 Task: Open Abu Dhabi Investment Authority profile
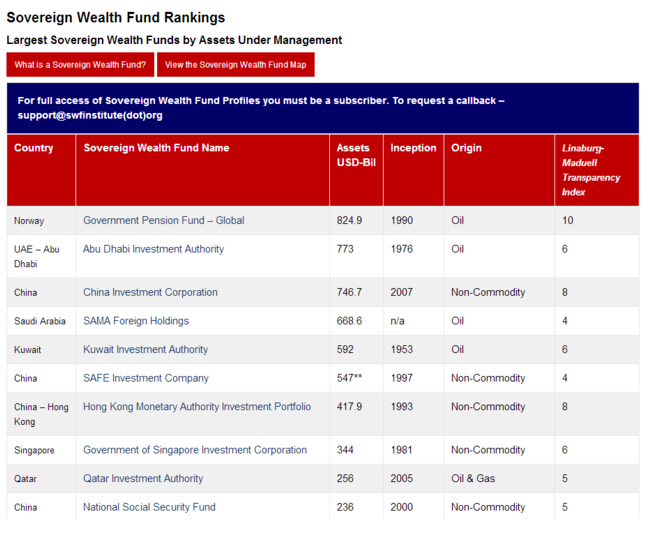[153, 249]
